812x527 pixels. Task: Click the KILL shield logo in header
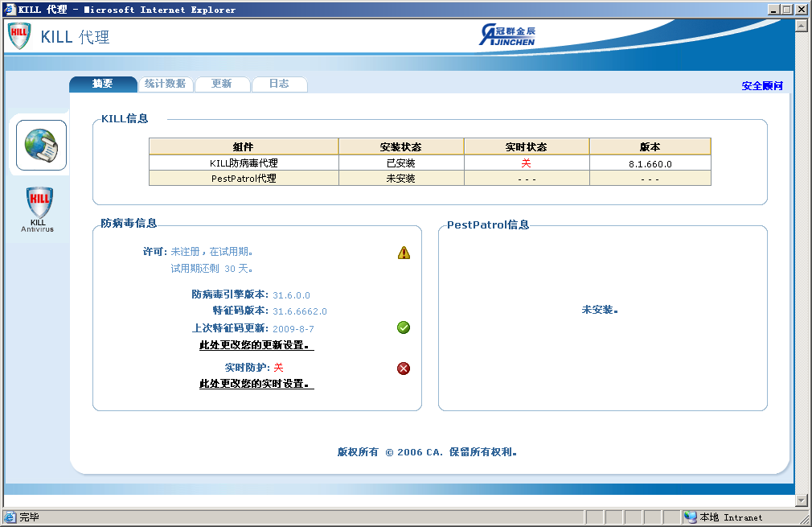(19, 35)
